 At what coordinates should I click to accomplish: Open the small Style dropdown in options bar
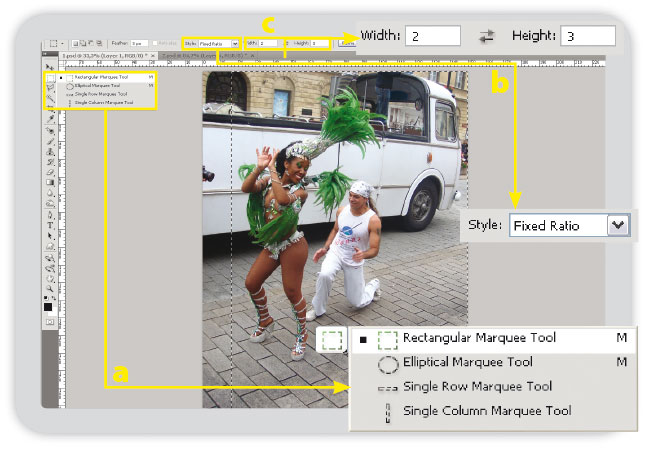click(x=219, y=44)
